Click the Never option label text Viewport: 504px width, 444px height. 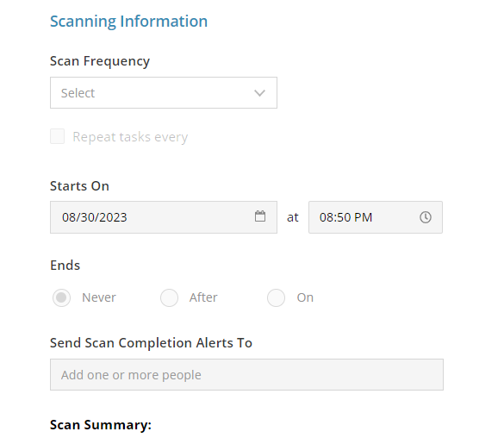(99, 297)
